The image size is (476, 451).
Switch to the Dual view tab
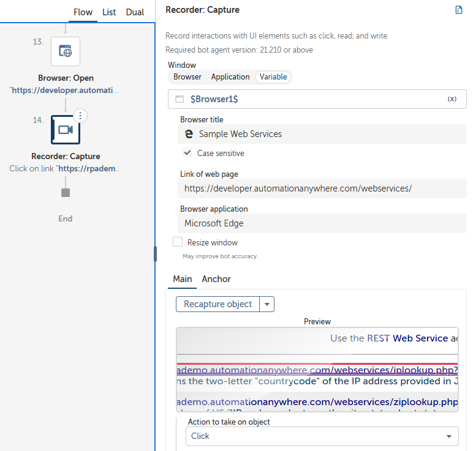(135, 12)
